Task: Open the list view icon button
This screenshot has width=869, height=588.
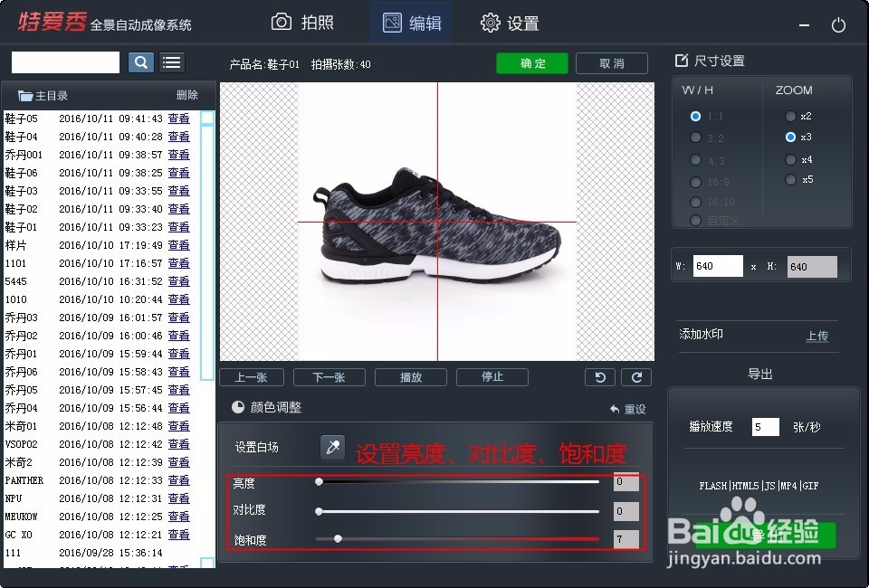Action: (x=172, y=62)
